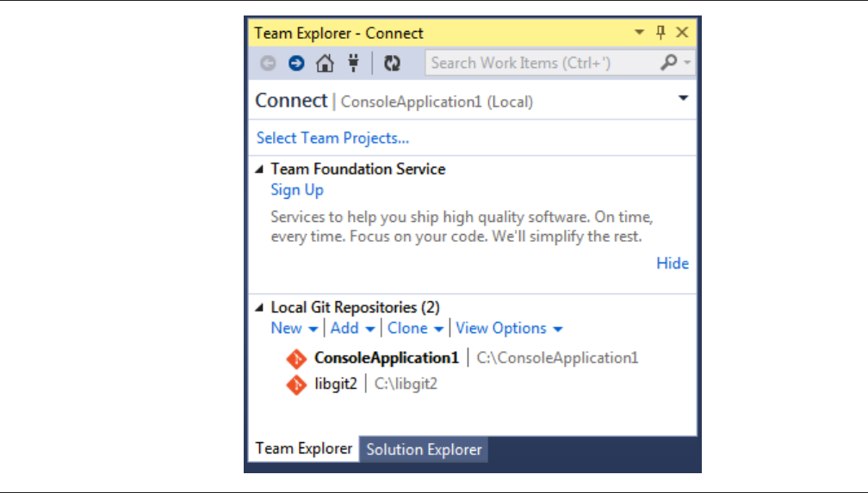This screenshot has height=493, width=868.
Task: Select the Team Explorer tab
Action: tap(303, 448)
